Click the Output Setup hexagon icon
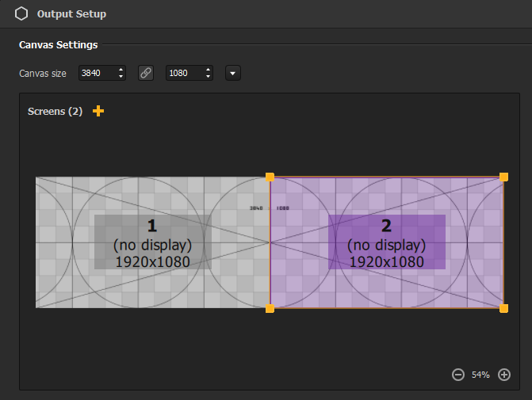This screenshot has height=400, width=532. tap(21, 13)
